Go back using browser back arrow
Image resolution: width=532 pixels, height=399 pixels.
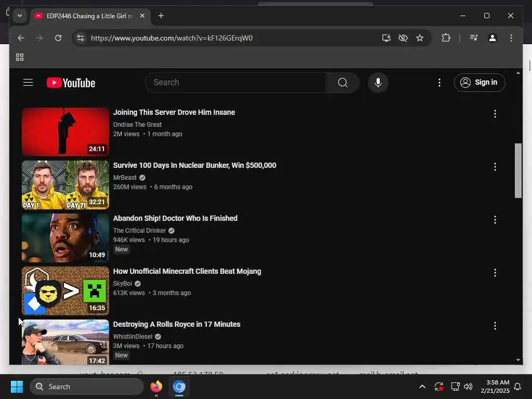tap(21, 38)
